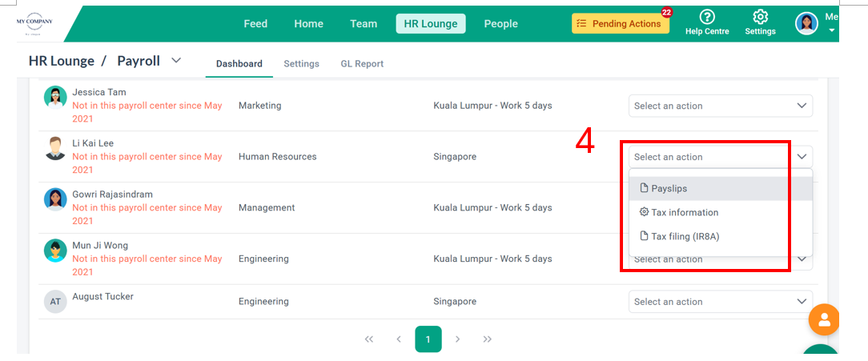Open Mun Ji Wong's action dropdown arrow
This screenshot has height=361, width=868.
(x=802, y=259)
